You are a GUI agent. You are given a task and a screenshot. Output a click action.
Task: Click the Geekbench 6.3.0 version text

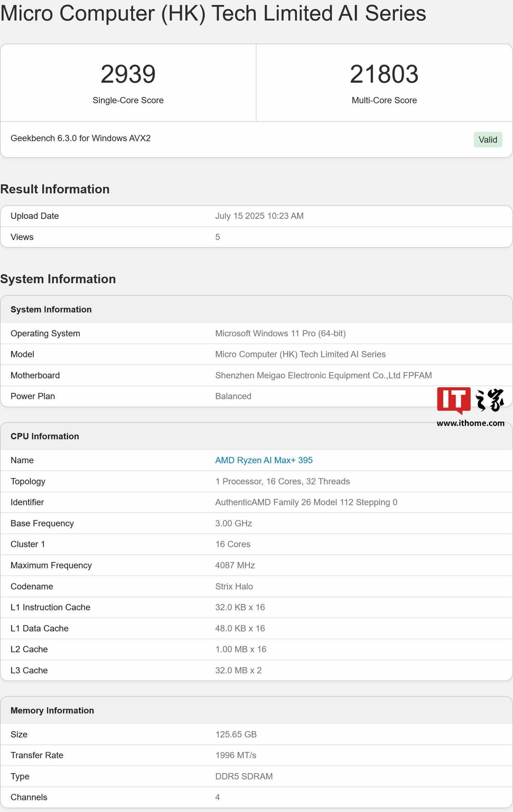pyautogui.click(x=81, y=138)
